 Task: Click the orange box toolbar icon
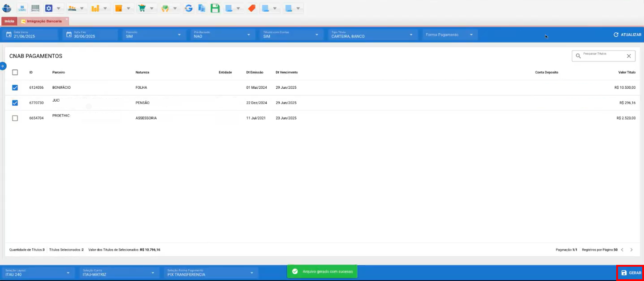118,8
